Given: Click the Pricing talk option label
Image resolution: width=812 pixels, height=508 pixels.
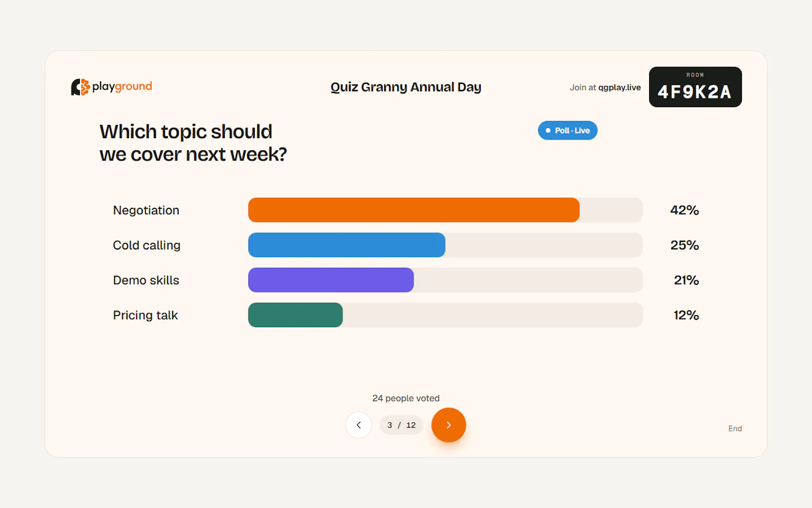Looking at the screenshot, I should [145, 315].
